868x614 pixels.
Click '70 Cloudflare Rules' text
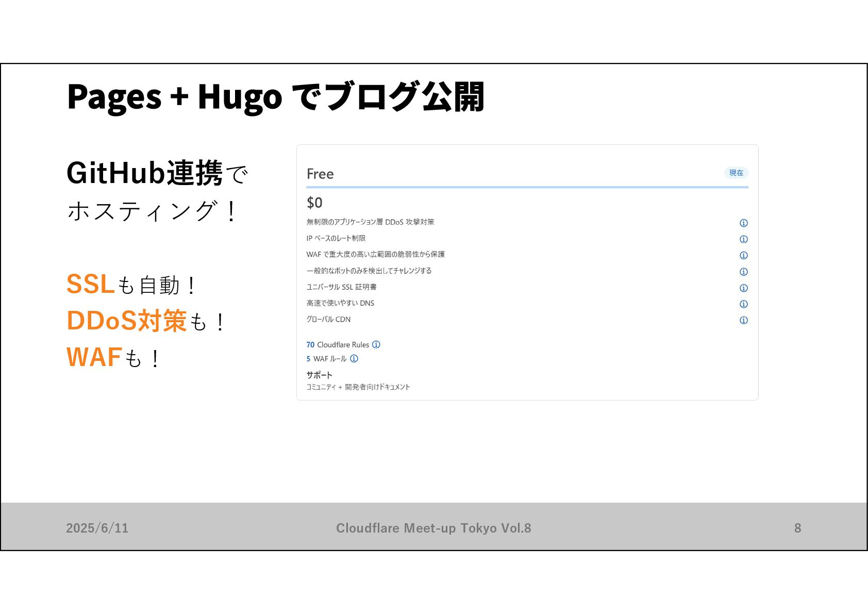(338, 345)
